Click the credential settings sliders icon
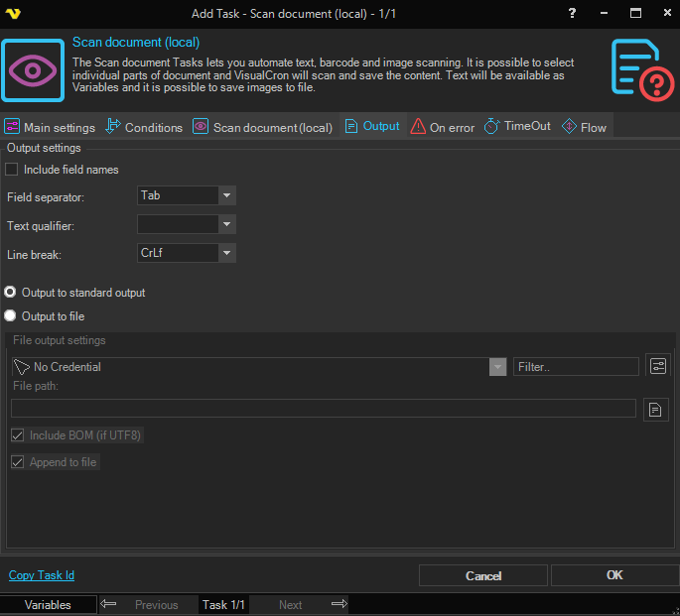 coord(658,366)
